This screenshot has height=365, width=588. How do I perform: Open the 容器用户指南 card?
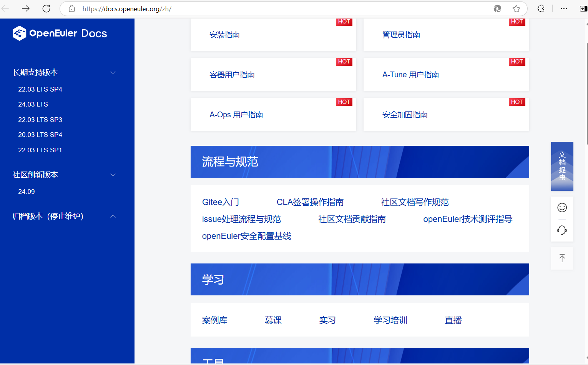click(273, 75)
